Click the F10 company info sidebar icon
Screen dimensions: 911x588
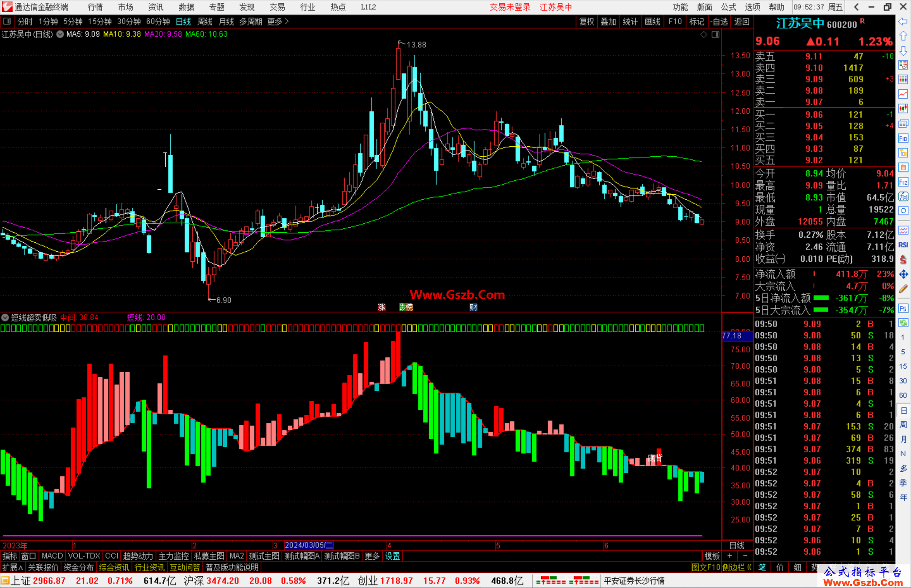[x=903, y=138]
